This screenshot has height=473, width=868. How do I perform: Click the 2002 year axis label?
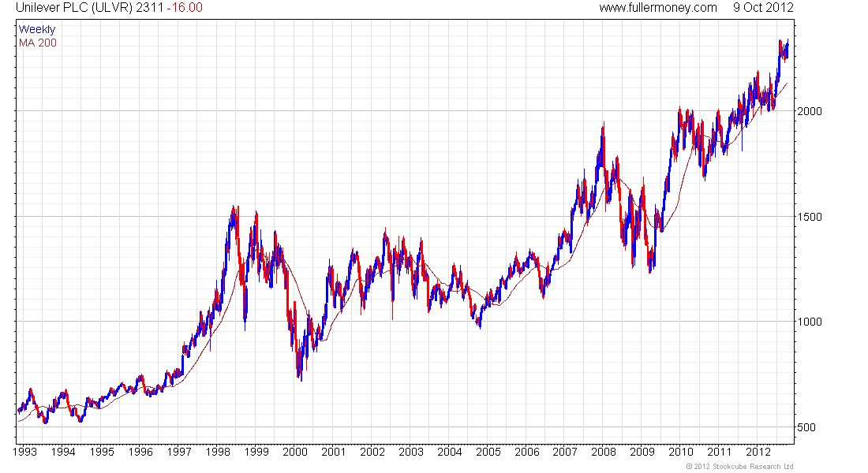click(372, 452)
